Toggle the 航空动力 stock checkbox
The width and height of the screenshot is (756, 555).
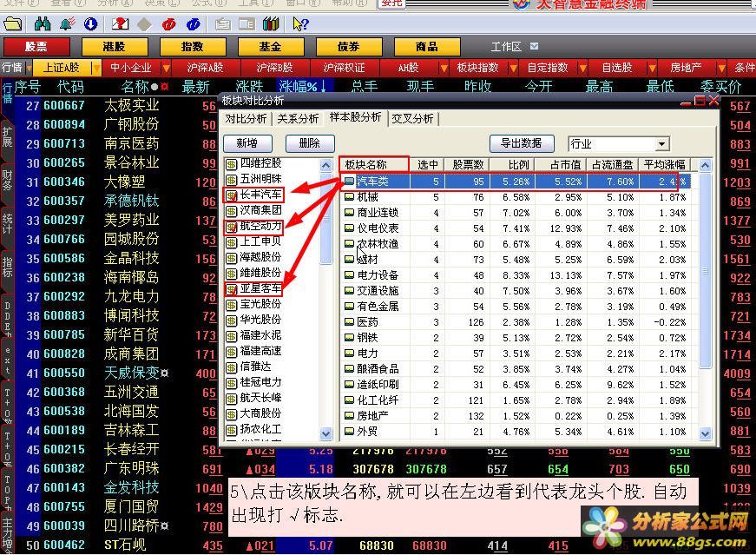coord(232,227)
